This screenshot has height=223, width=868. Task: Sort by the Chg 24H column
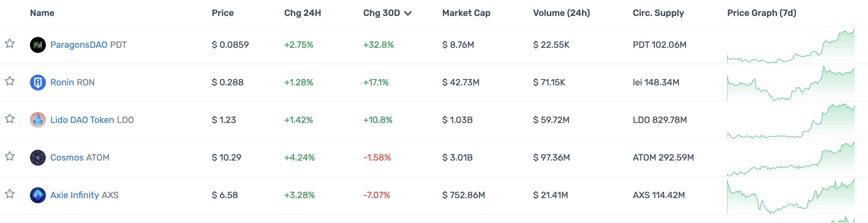pyautogui.click(x=302, y=13)
